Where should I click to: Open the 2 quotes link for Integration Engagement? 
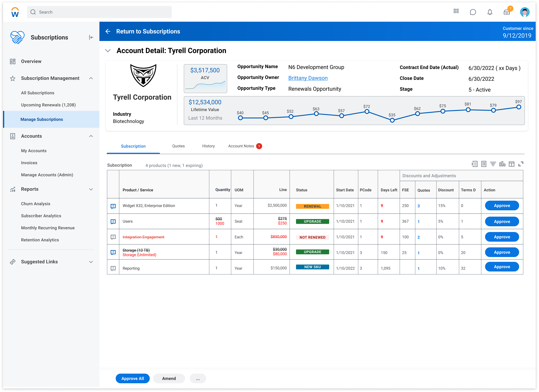click(x=418, y=237)
